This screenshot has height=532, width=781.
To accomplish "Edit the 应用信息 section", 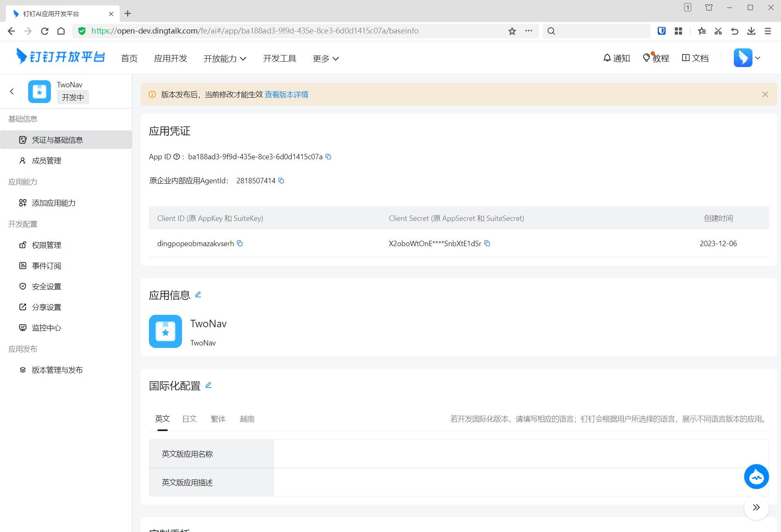I will (x=198, y=295).
